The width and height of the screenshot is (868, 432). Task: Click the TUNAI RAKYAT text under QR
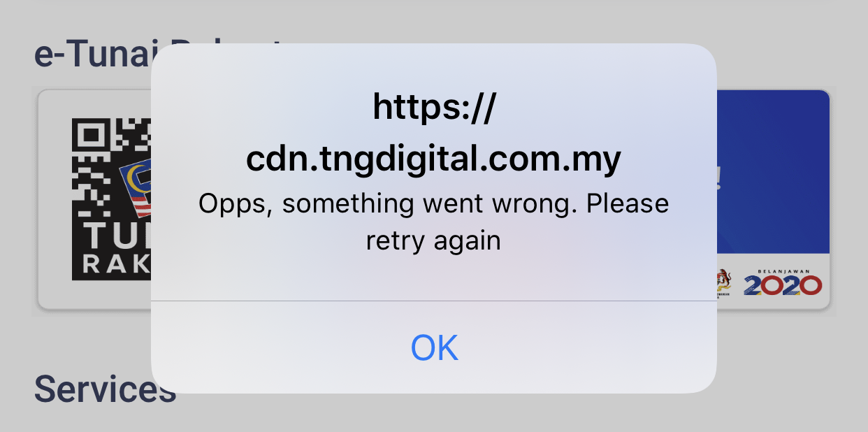pos(117,250)
